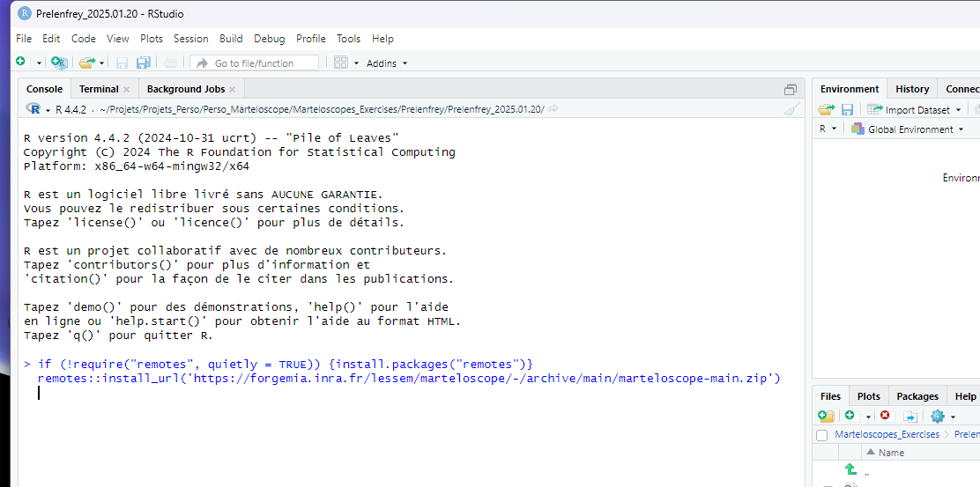Focus the Go to file/function field

pos(254,63)
